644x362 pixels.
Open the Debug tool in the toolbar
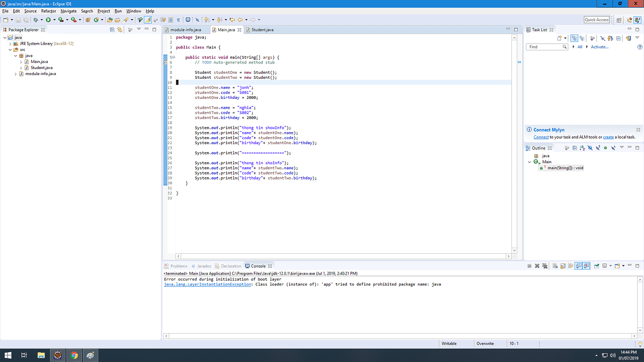pos(35,19)
